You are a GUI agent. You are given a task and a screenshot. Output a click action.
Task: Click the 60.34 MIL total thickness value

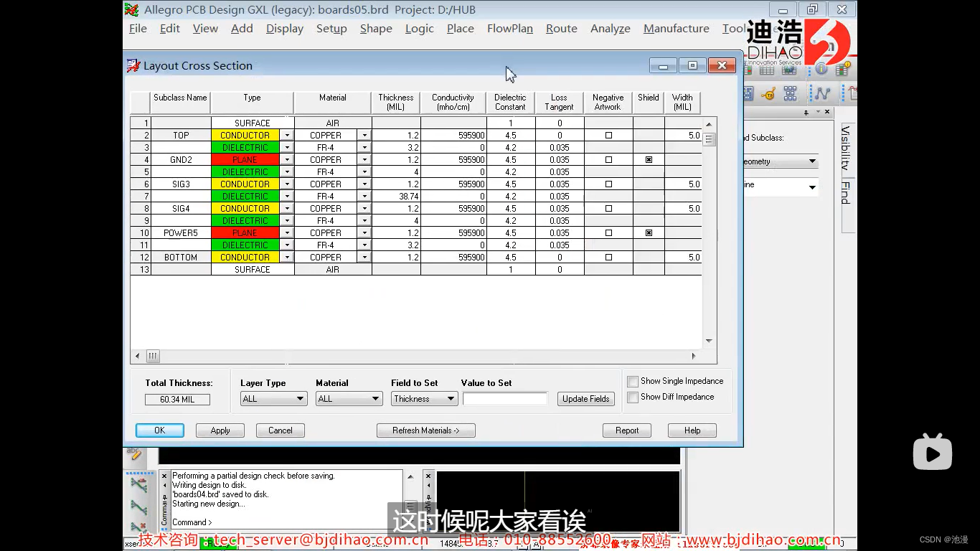pyautogui.click(x=177, y=400)
